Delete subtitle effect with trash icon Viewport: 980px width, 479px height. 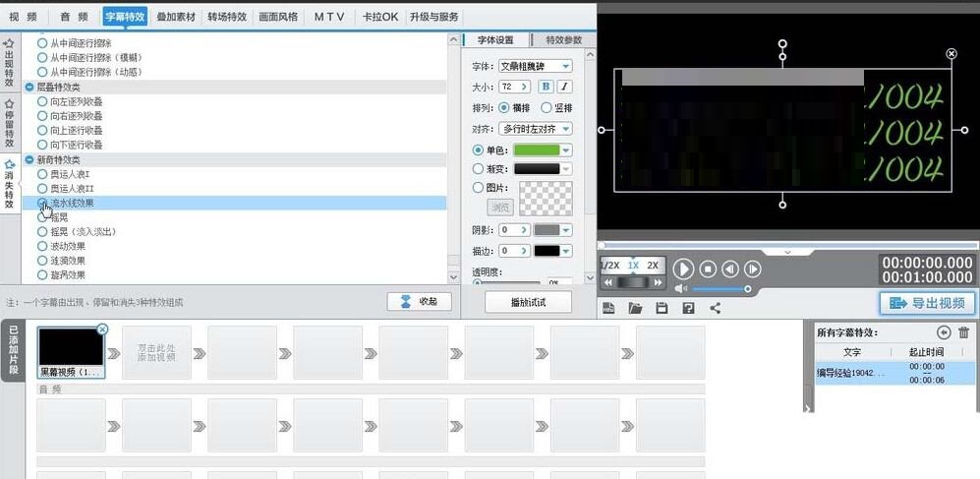pyautogui.click(x=963, y=333)
